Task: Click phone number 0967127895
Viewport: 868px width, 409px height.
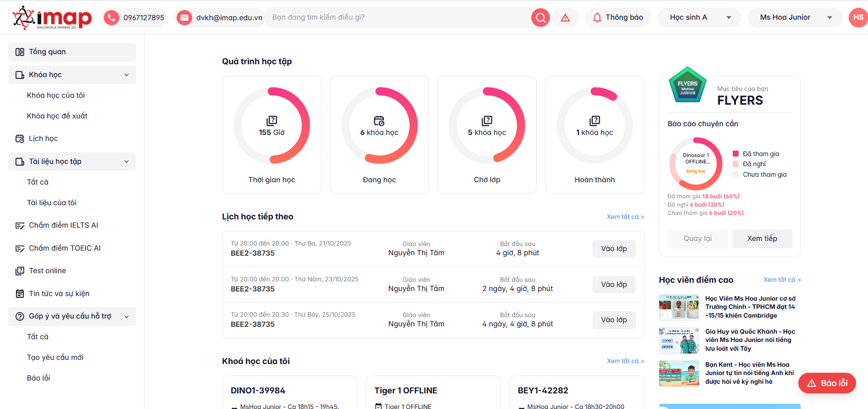Action: 144,18
